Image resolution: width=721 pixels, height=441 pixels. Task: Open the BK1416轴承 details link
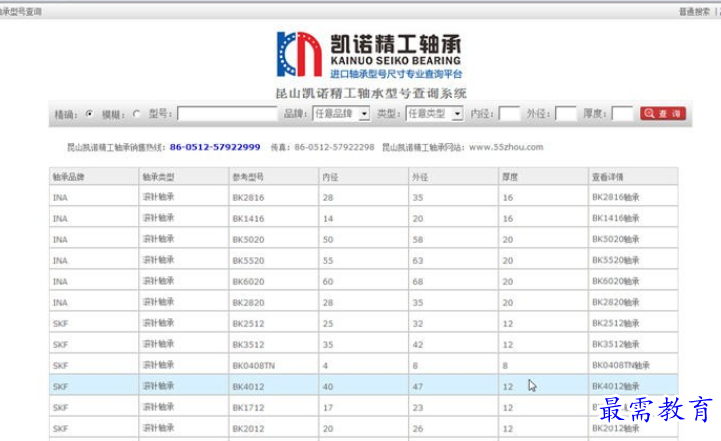pos(614,218)
